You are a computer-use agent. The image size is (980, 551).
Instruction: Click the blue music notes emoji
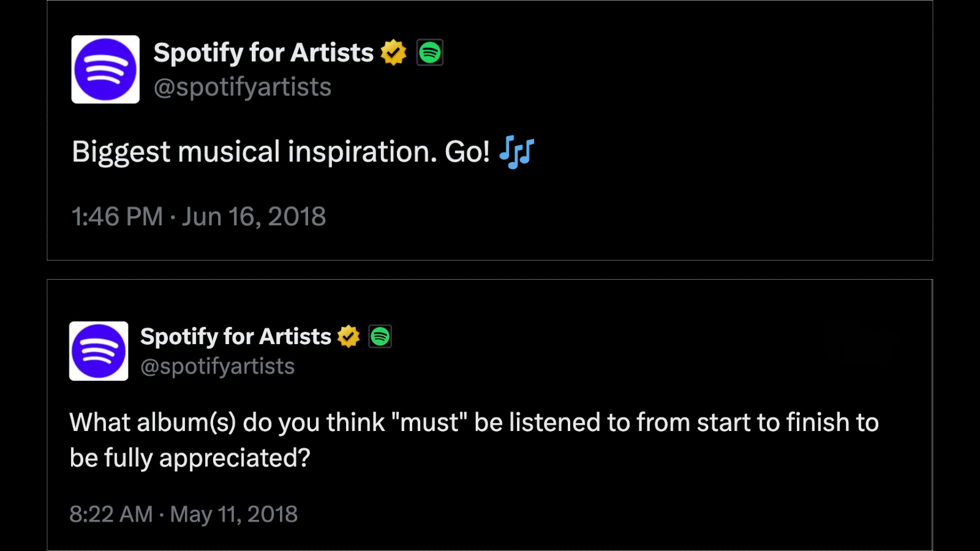point(517,152)
